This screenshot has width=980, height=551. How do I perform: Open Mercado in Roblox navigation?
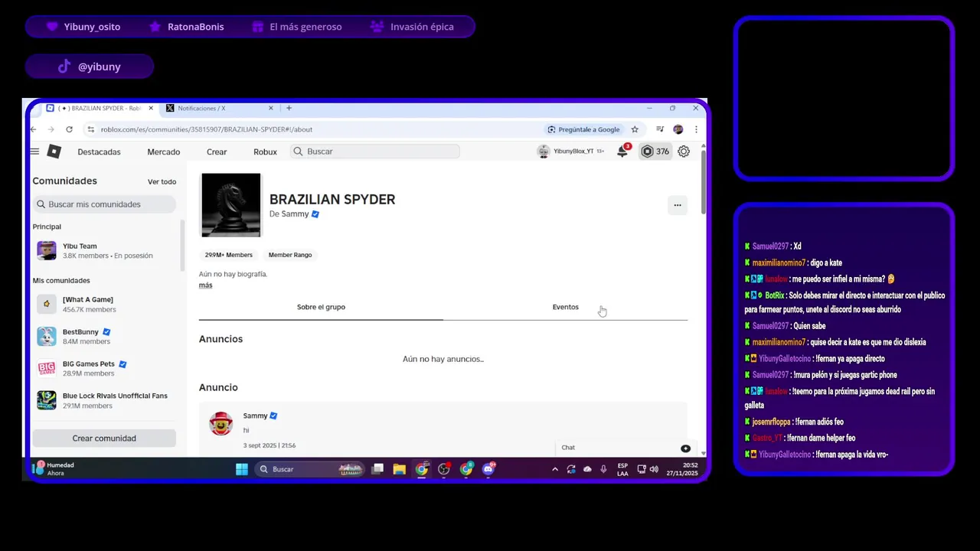click(164, 152)
